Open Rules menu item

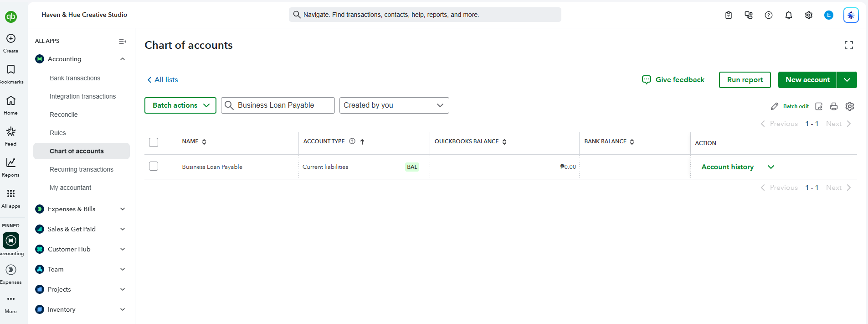click(x=57, y=133)
